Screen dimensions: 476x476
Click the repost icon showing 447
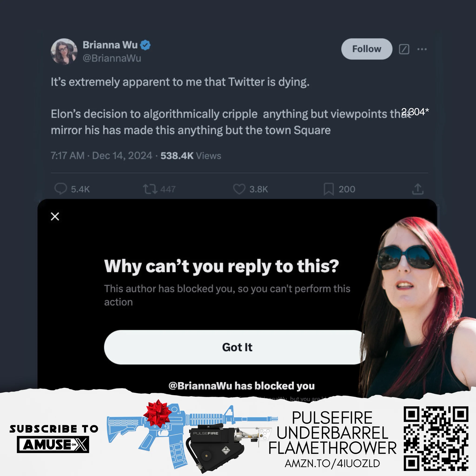click(150, 189)
